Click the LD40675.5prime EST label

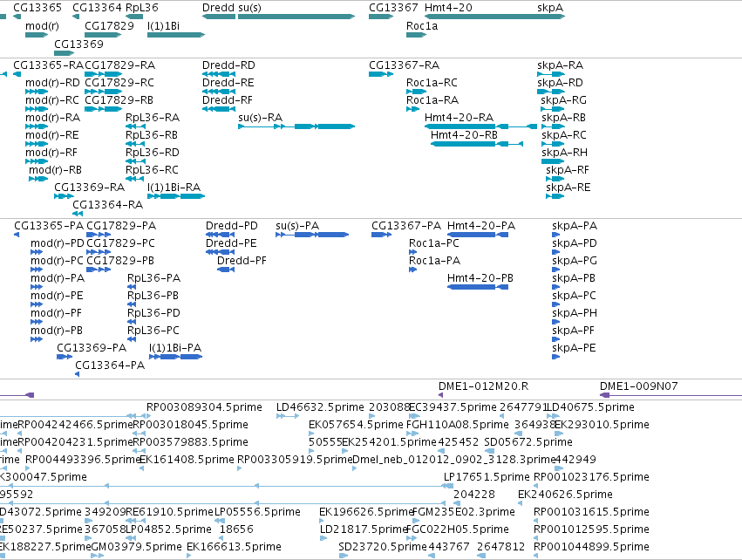590,407
